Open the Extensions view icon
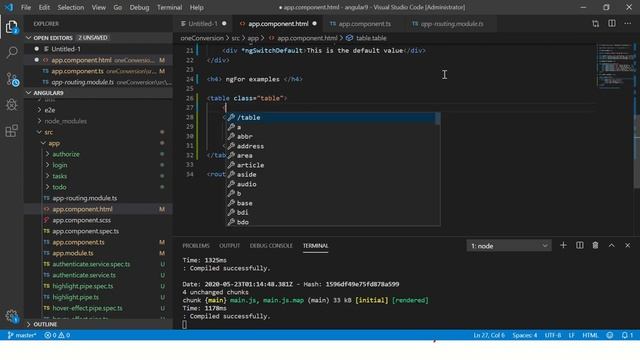The width and height of the screenshot is (640, 360). (x=12, y=131)
